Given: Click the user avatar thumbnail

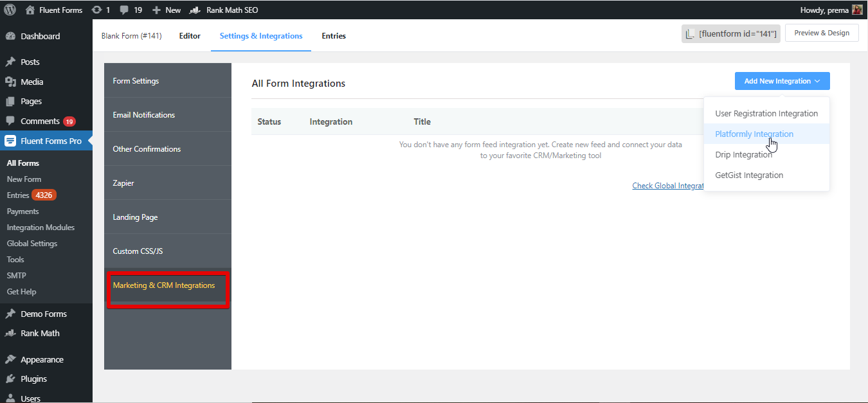Looking at the screenshot, I should pyautogui.click(x=857, y=10).
